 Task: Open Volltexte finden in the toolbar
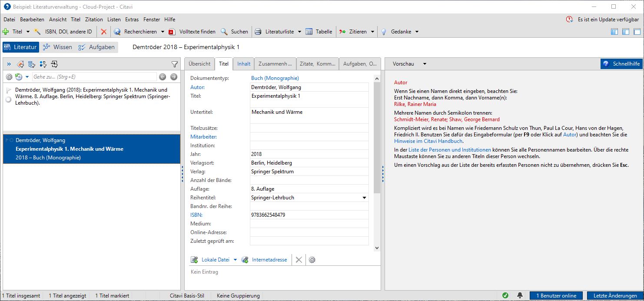[192, 32]
